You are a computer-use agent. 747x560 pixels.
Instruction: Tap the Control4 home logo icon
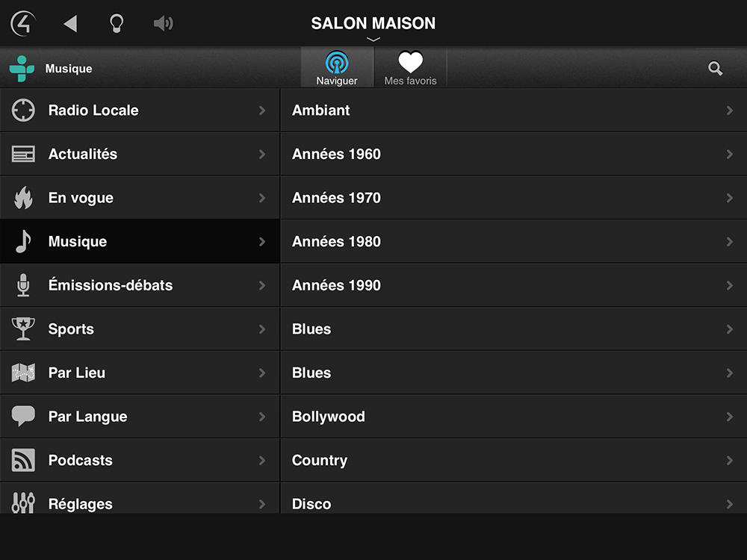coord(23,23)
